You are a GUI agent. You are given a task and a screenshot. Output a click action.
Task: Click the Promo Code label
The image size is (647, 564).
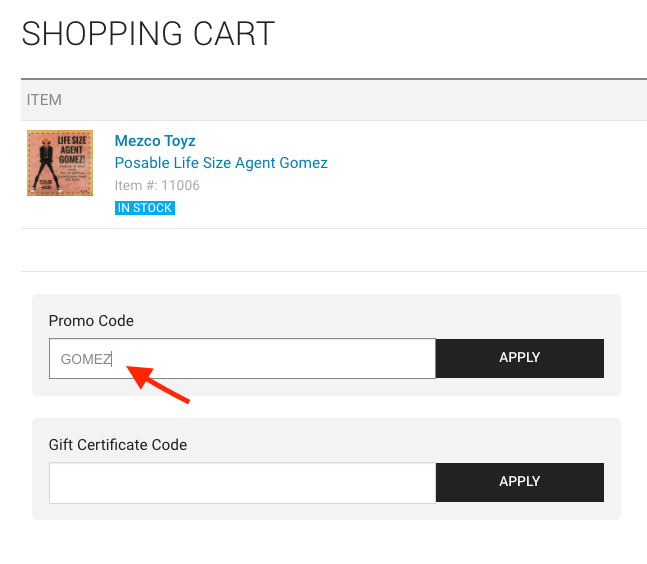coord(91,321)
